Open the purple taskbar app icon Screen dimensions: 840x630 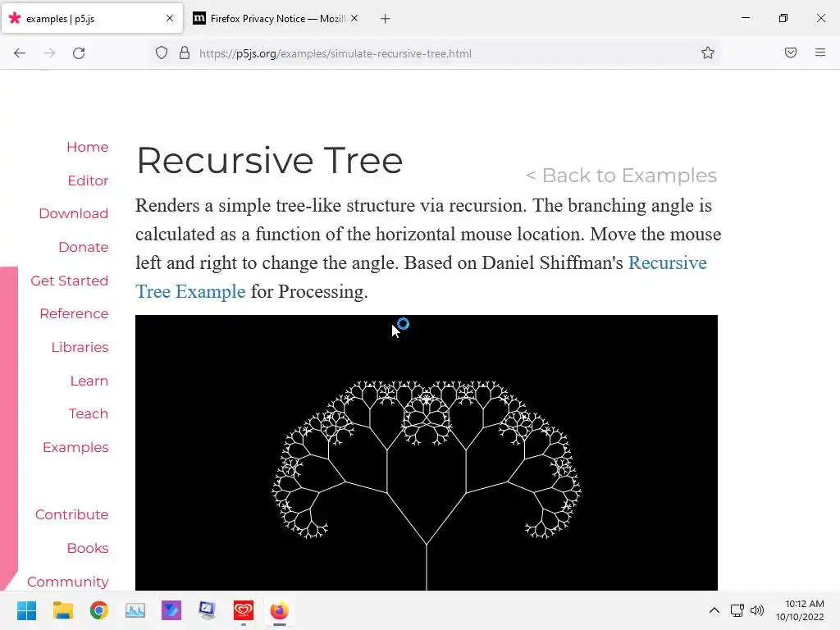[x=171, y=610]
